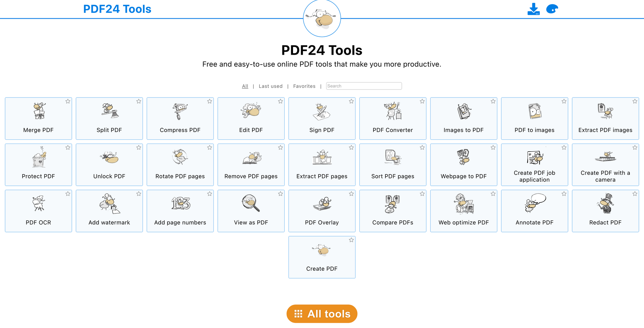The height and width of the screenshot is (328, 644).
Task: Open the PDF Converter tool icon
Action: click(393, 111)
